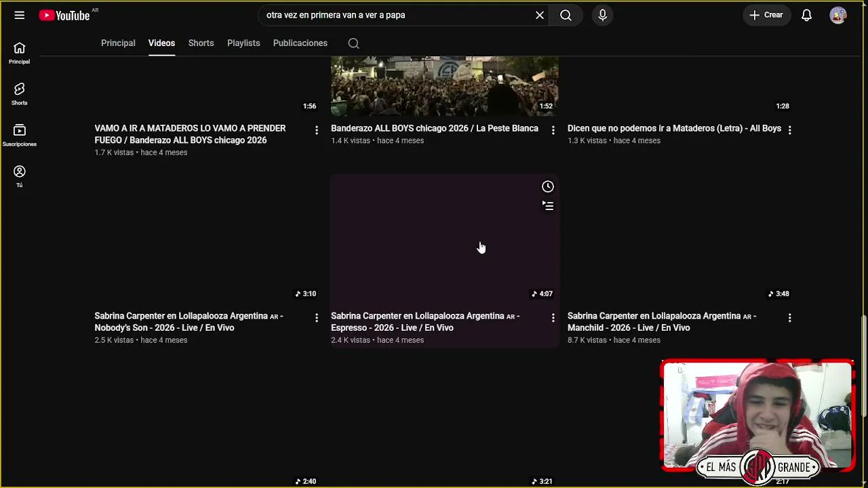
Task: Click the 1:28 duration badge
Action: pyautogui.click(x=783, y=106)
